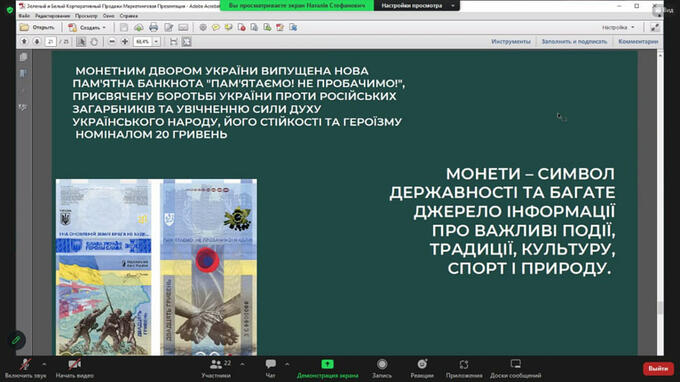The height and width of the screenshot is (382, 680).
Task: Toggle camera with Начать видео
Action: (x=75, y=369)
